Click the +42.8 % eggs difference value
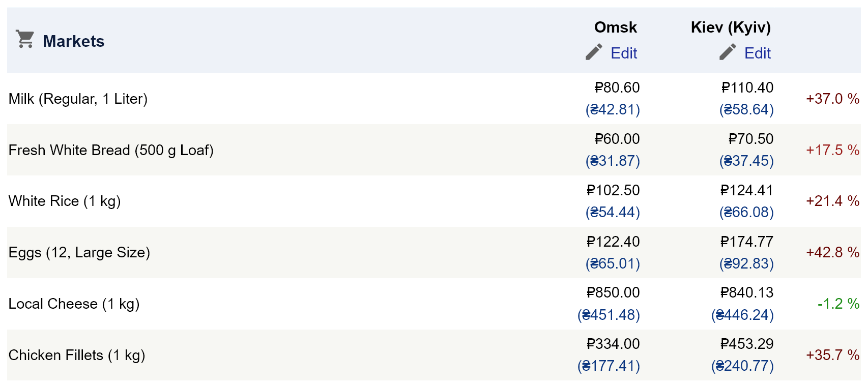868x385 pixels. coord(832,252)
